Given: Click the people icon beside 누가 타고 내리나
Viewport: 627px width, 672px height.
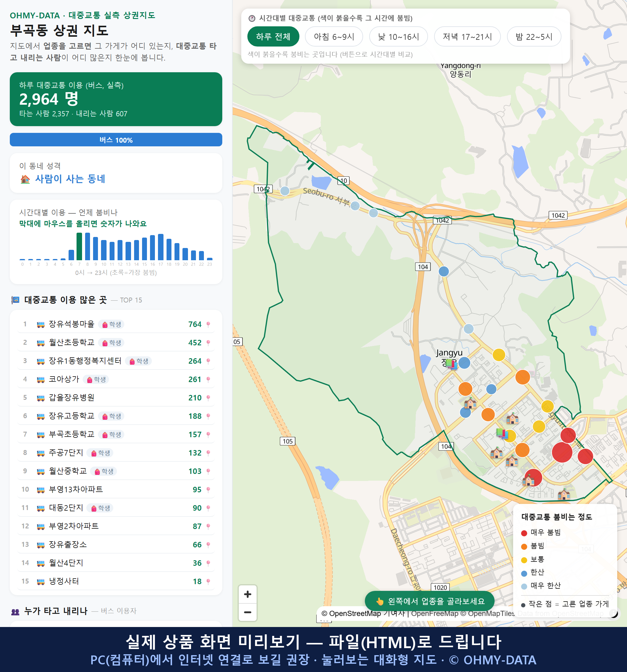Looking at the screenshot, I should coord(15,611).
